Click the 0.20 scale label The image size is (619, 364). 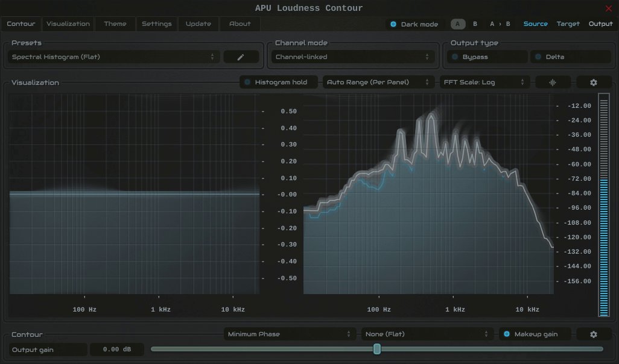288,162
